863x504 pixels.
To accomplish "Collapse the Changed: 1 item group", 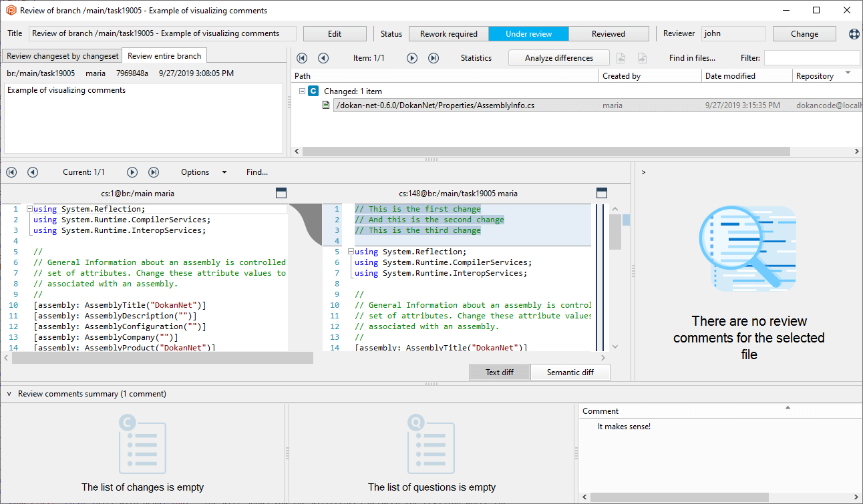I will 302,91.
